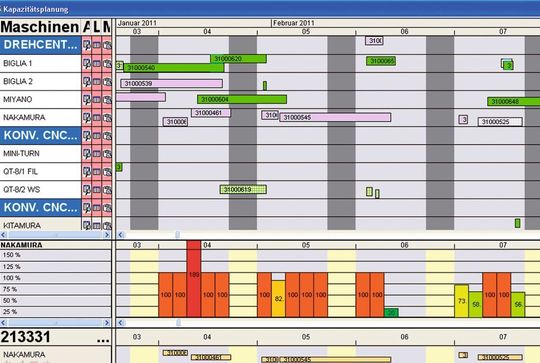Select the small green order on QT-8/1 FIL
The image size is (540, 363).
pos(119,167)
